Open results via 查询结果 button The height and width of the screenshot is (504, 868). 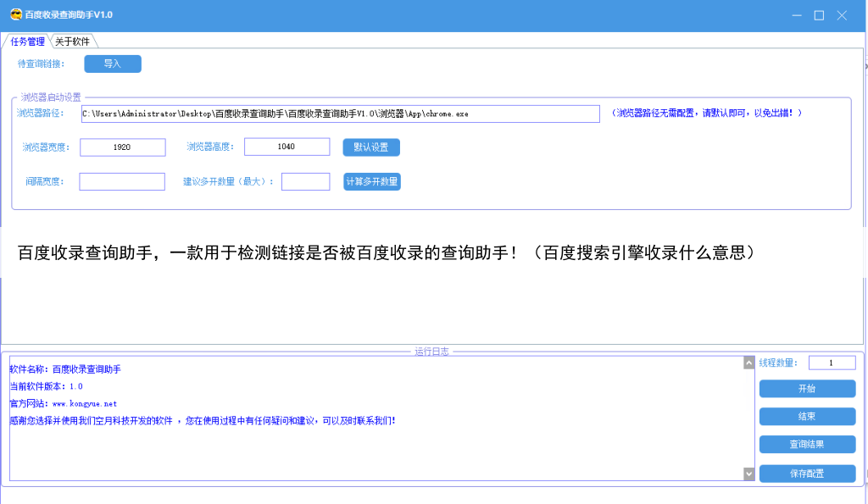[807, 445]
